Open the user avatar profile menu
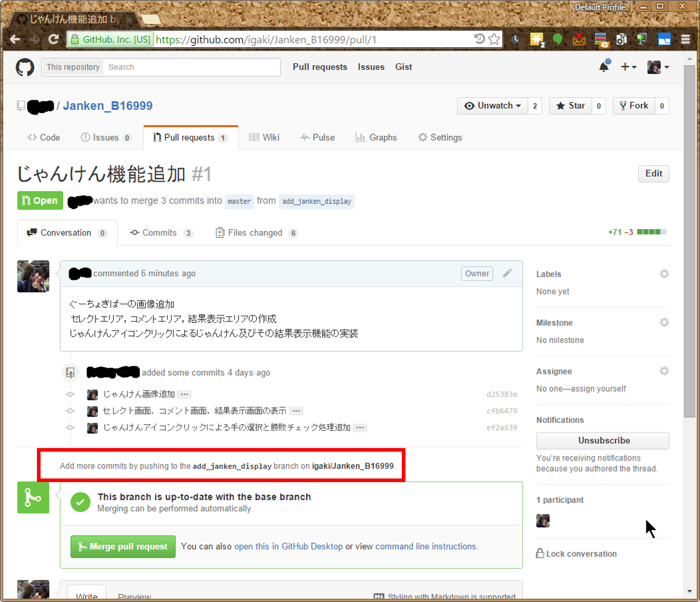Viewport: 700px width, 602px height. [658, 67]
